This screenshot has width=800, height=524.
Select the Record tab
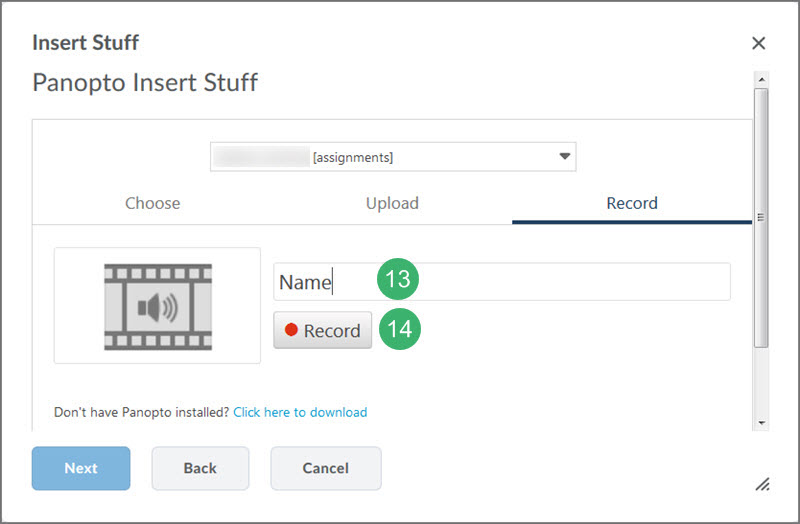[632, 203]
